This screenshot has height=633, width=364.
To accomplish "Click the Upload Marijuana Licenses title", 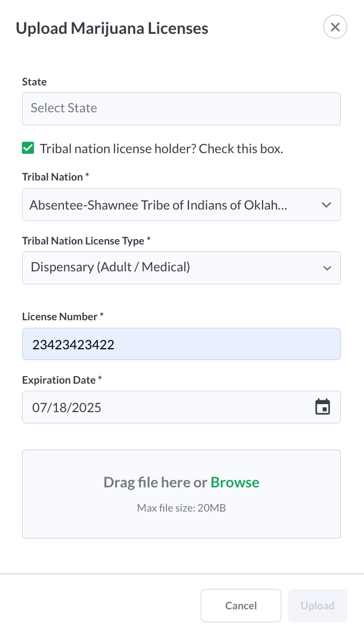I will coord(112,28).
